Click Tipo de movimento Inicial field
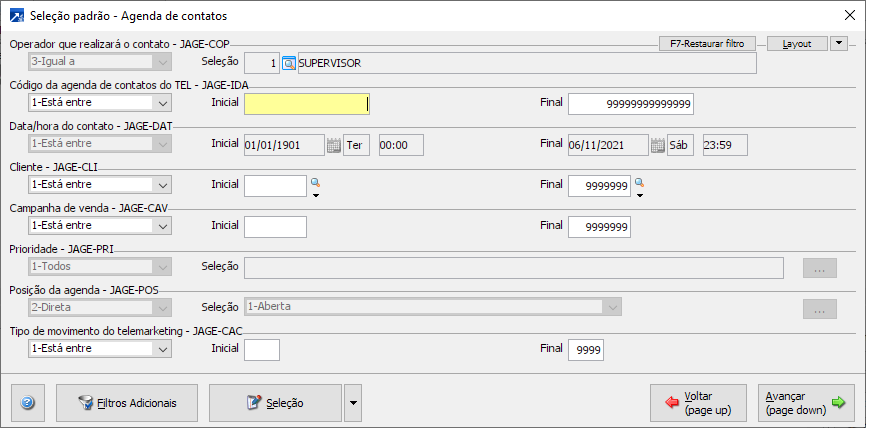The width and height of the screenshot is (880, 435). [262, 350]
